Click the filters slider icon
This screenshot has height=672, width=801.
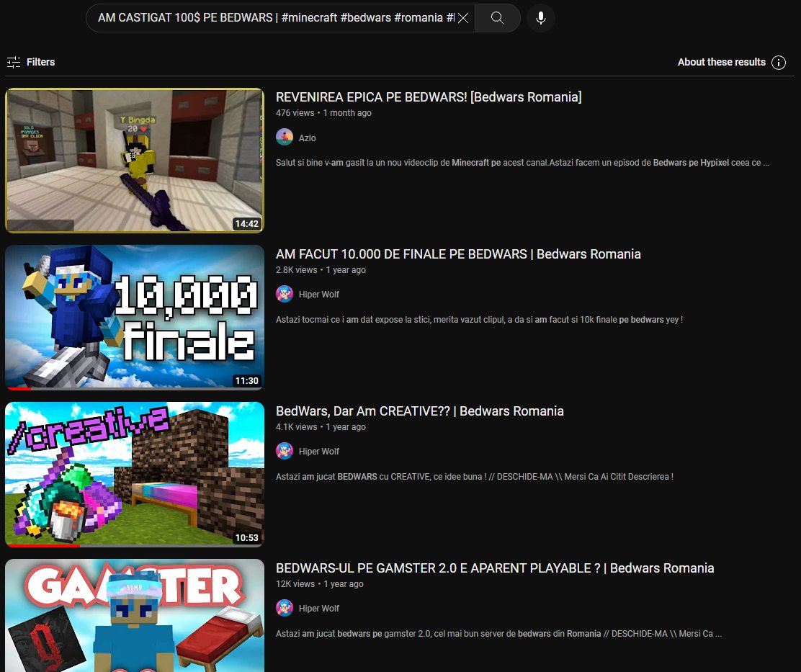point(14,62)
